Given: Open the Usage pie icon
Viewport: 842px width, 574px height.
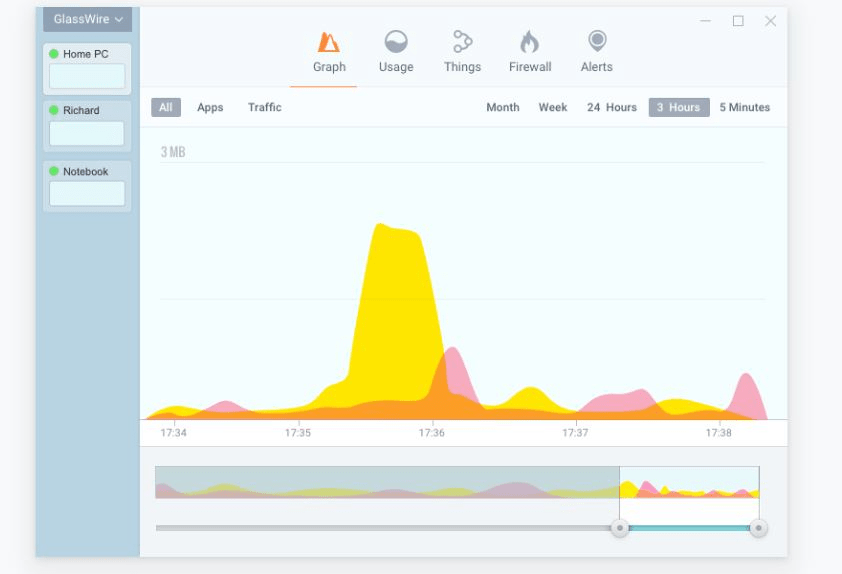Looking at the screenshot, I should 396,41.
